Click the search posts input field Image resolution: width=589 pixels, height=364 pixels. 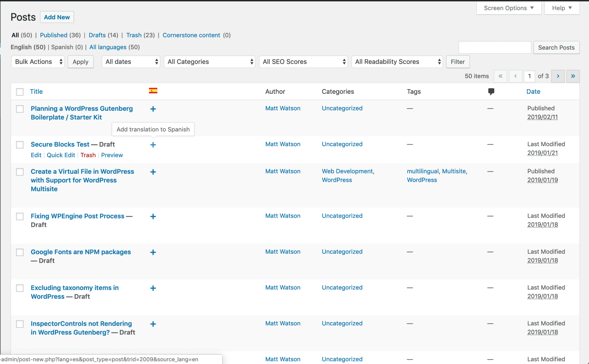(495, 47)
